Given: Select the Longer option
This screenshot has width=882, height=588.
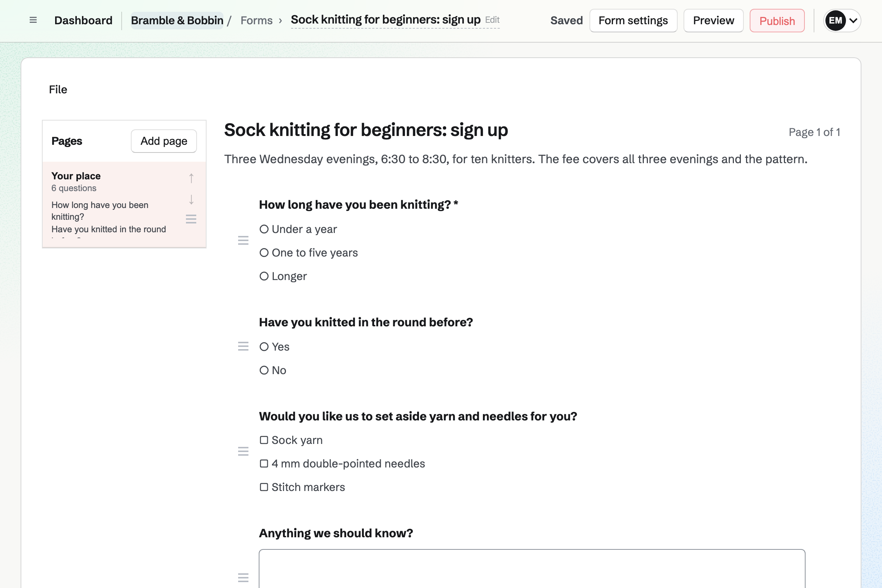Looking at the screenshot, I should point(264,276).
